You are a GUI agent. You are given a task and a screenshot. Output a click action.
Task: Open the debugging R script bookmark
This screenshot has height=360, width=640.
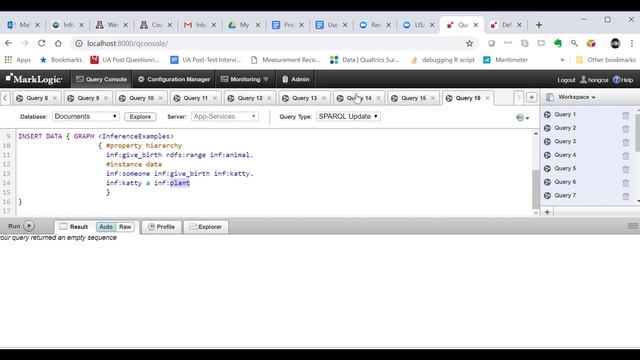pyautogui.click(x=442, y=60)
